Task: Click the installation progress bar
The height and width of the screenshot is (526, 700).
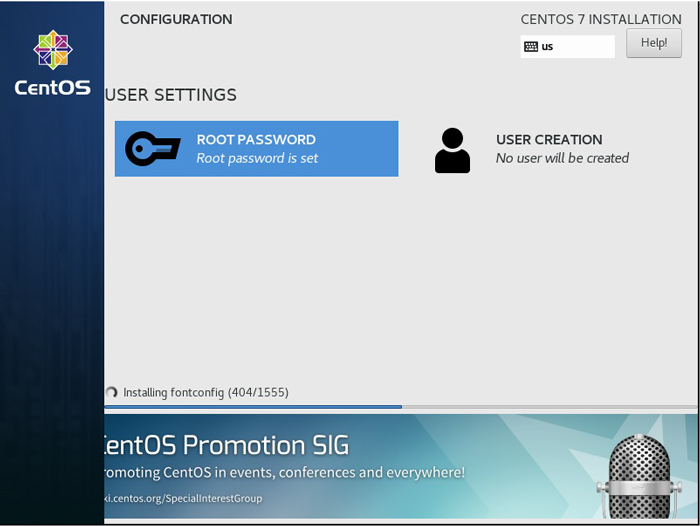Action: (401, 407)
